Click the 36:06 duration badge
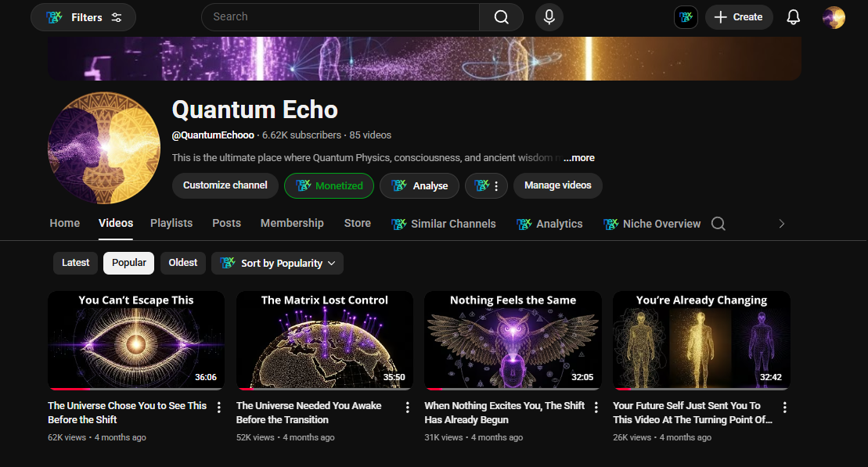 tap(206, 377)
